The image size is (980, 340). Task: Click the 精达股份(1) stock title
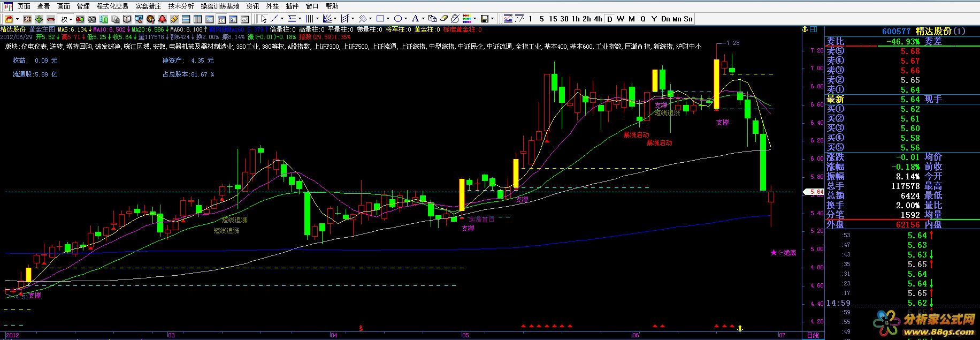(x=940, y=31)
